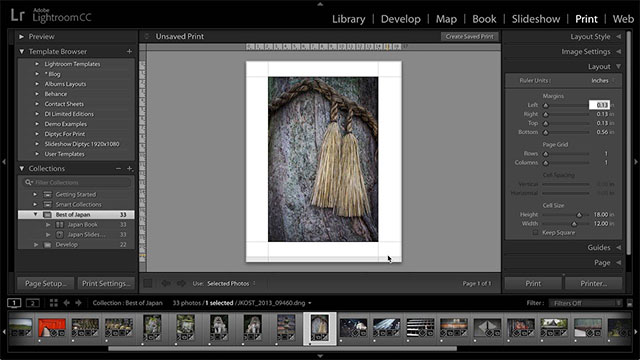Remove collection with minus icon
Viewport: 640px width, 360px height.
[118, 169]
